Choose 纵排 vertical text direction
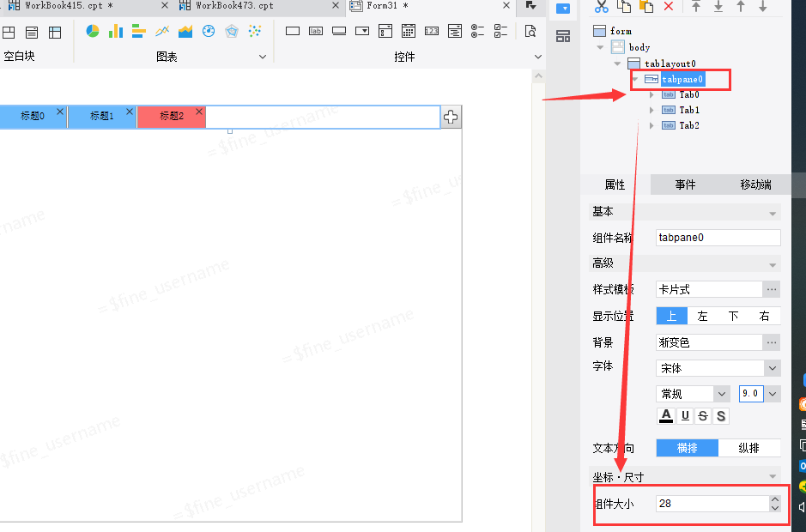806x532 pixels. (x=749, y=448)
